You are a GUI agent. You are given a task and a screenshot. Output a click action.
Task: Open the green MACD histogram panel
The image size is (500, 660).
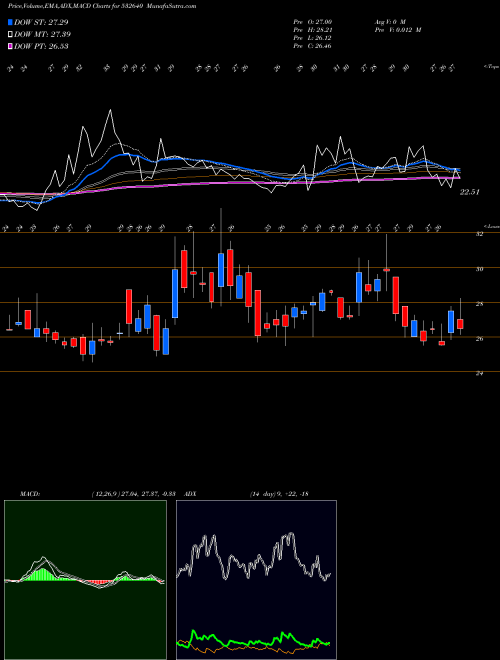[85, 580]
